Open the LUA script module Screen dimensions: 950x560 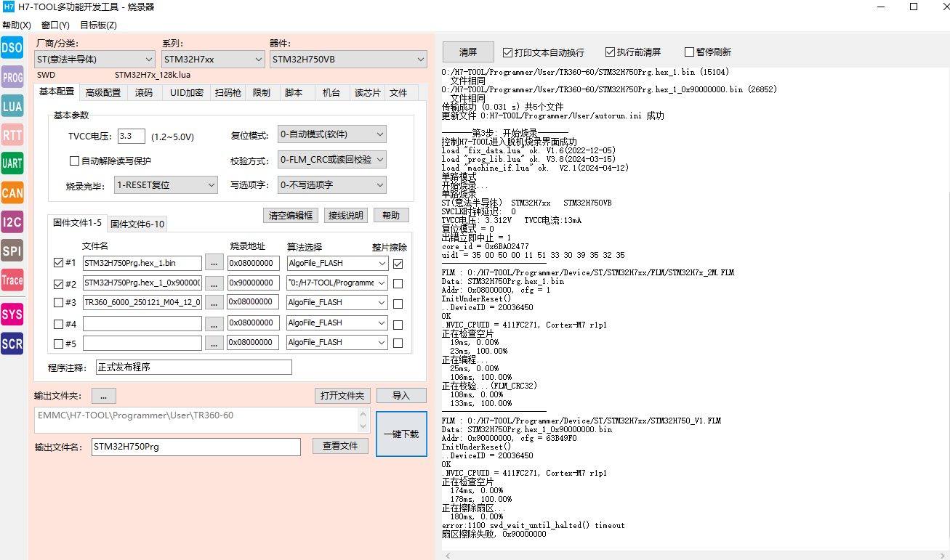click(12, 106)
